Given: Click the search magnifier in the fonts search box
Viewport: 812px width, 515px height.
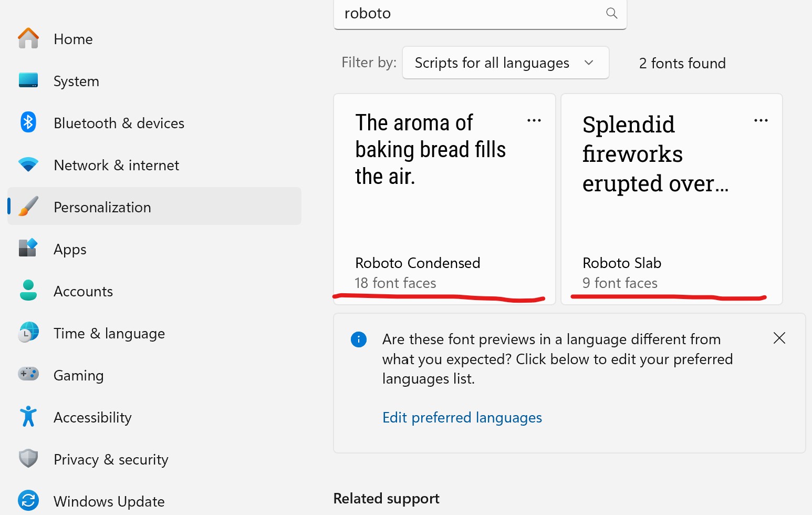Looking at the screenshot, I should point(611,13).
